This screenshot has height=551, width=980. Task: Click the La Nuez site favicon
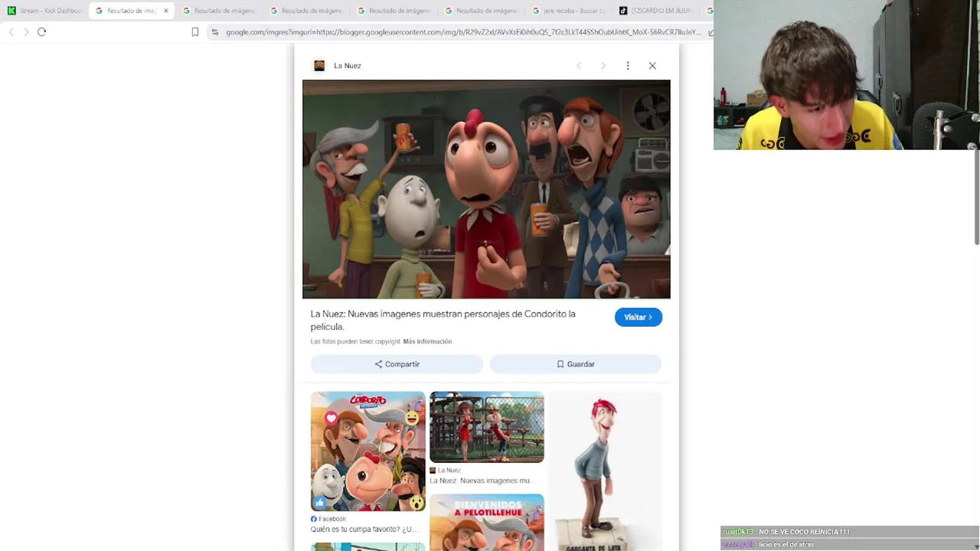[319, 66]
